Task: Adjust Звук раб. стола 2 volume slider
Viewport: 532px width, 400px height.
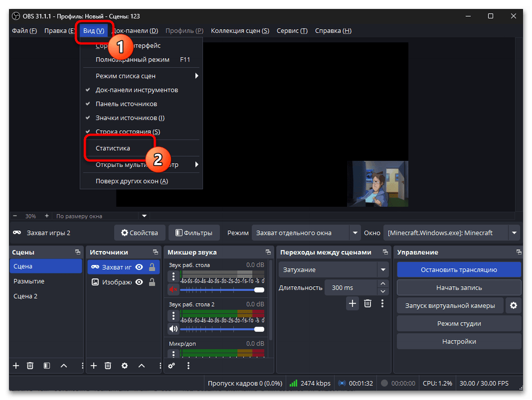Action: click(x=221, y=329)
